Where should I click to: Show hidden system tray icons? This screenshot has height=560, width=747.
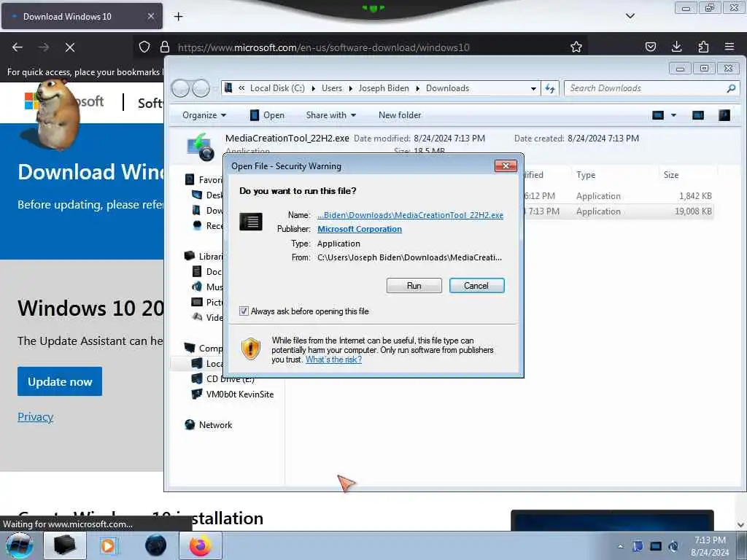click(x=620, y=546)
